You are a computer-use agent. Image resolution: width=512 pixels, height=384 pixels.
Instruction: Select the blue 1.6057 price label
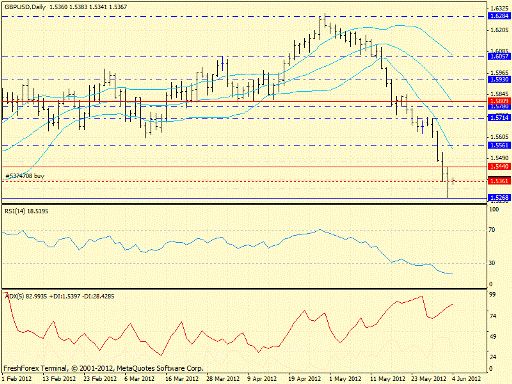(x=499, y=56)
